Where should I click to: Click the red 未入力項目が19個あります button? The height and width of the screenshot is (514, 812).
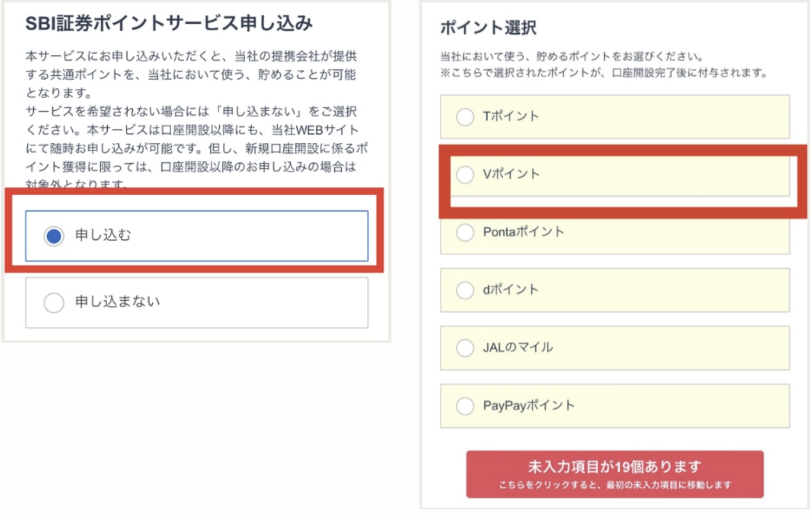pos(615,473)
